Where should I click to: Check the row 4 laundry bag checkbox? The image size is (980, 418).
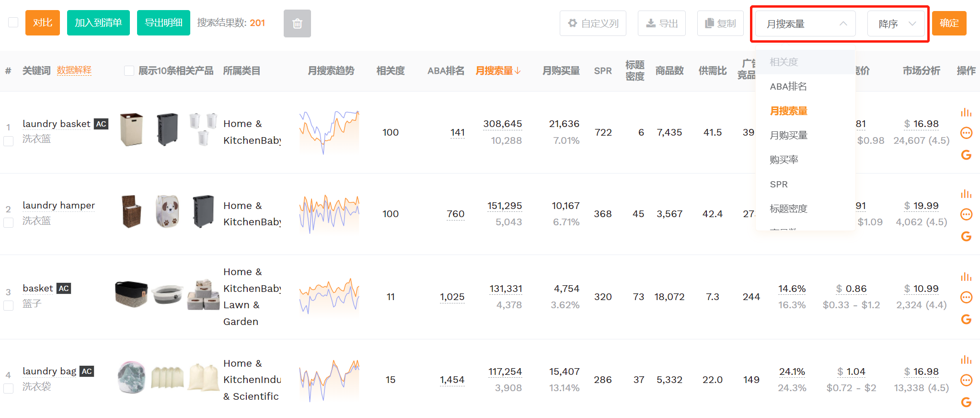tap(9, 388)
